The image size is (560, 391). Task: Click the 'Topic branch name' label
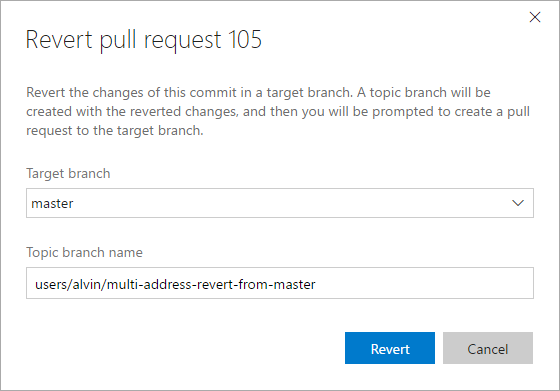(x=84, y=252)
